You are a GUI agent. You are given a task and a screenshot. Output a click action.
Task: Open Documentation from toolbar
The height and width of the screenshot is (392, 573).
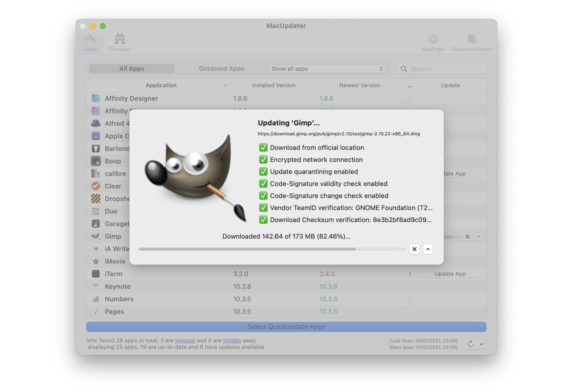[x=472, y=44]
